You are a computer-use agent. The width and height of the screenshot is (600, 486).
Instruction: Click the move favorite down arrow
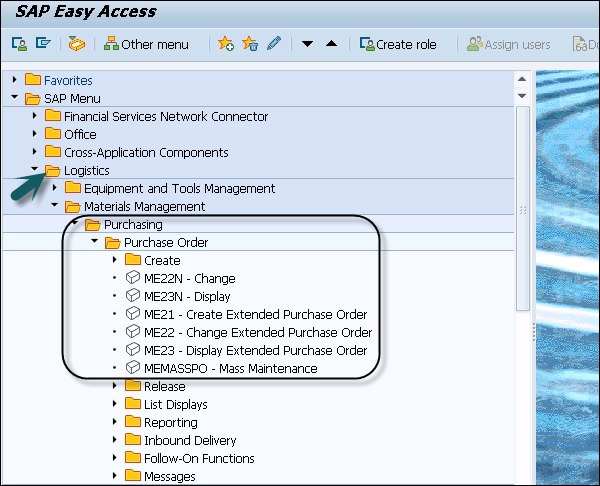(308, 45)
